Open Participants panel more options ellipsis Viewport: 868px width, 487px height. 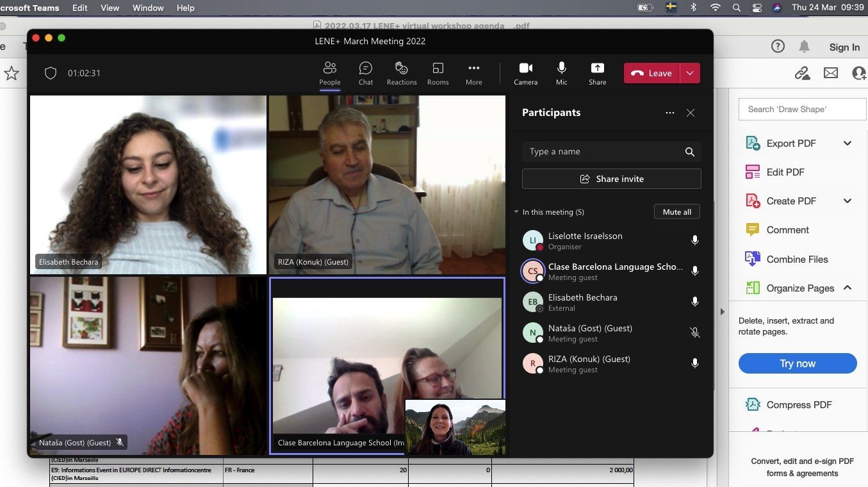click(x=670, y=113)
